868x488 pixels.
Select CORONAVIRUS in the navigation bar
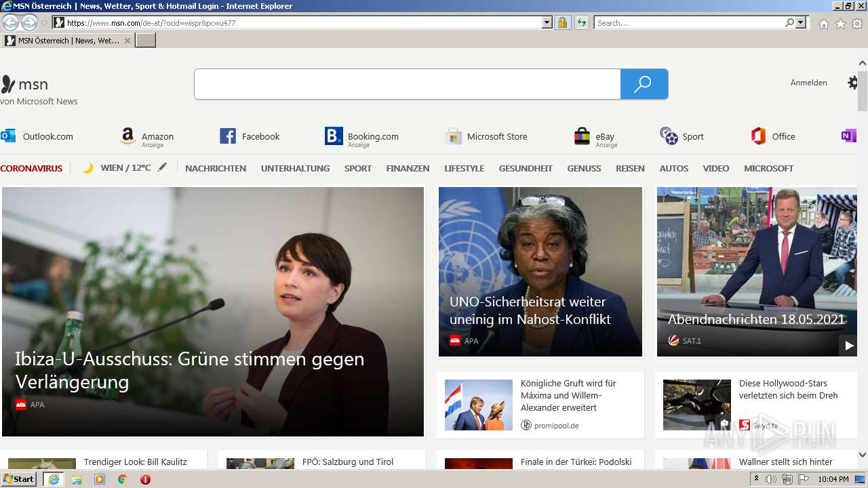click(31, 168)
